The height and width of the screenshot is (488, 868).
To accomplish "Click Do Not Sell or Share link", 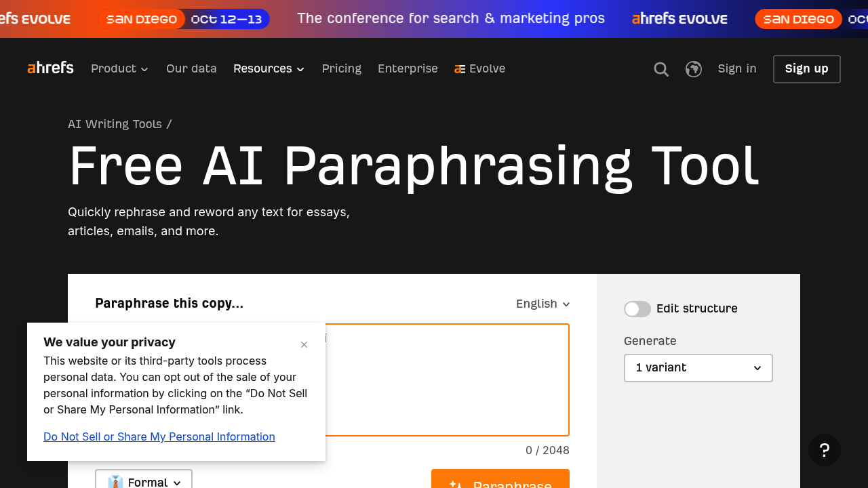I will 159,437.
